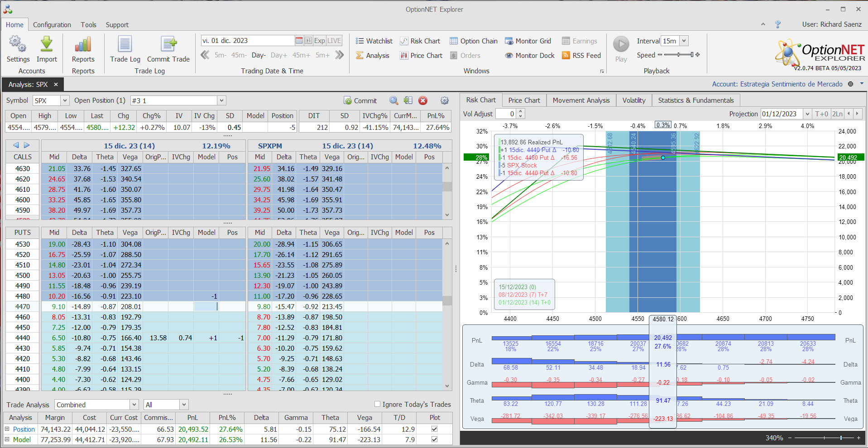Screen dimensions: 868x448
Task: Click the market hours toggle beside calendar
Action: tap(308, 41)
